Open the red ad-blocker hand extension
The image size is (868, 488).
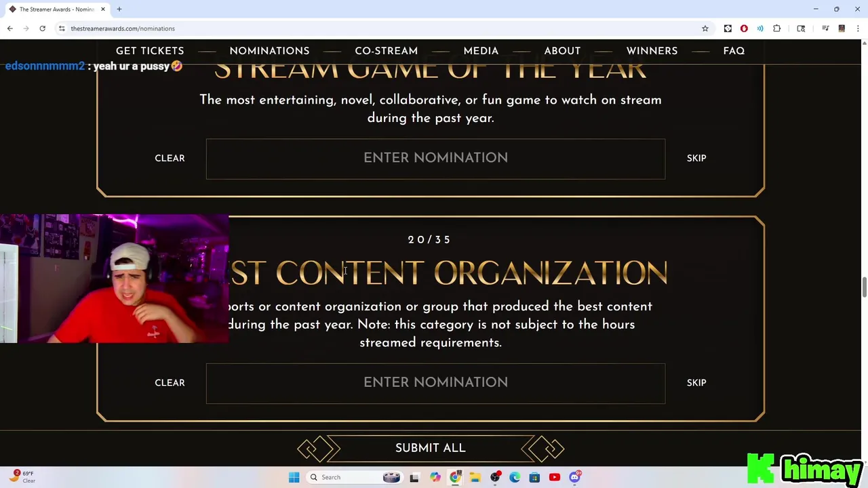(744, 28)
